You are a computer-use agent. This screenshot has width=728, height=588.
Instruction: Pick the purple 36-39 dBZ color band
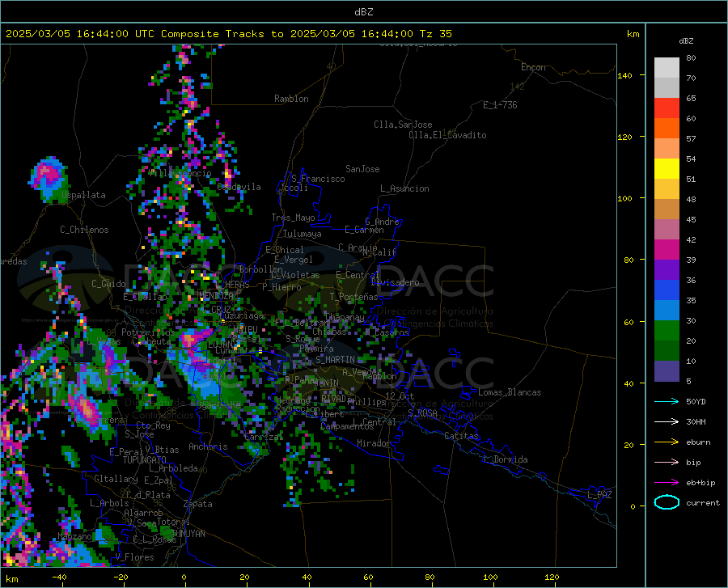pyautogui.click(x=667, y=270)
